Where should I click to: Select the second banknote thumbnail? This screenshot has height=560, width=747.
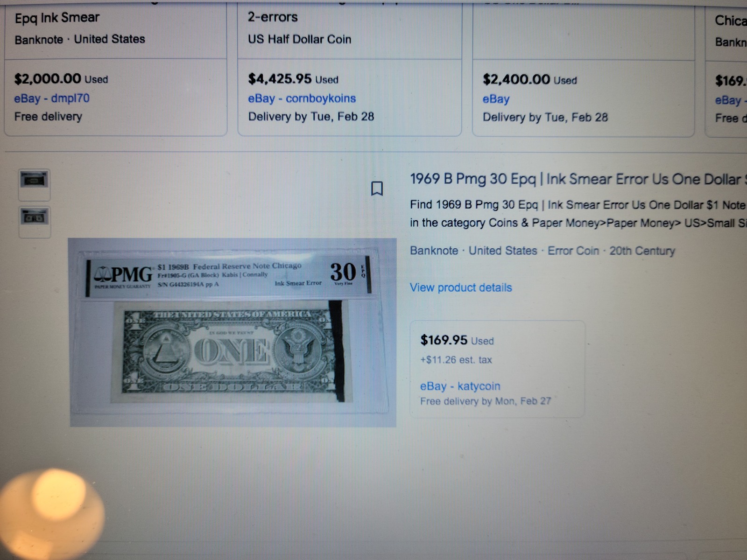pyautogui.click(x=34, y=218)
